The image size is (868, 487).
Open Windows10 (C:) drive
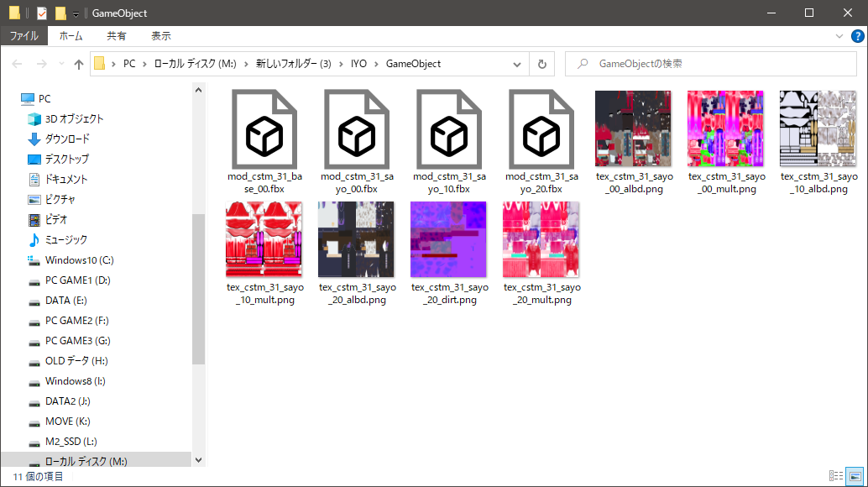coord(79,260)
